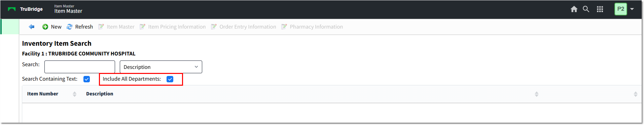Go to the home screen icon
644x125 pixels.
574,9
